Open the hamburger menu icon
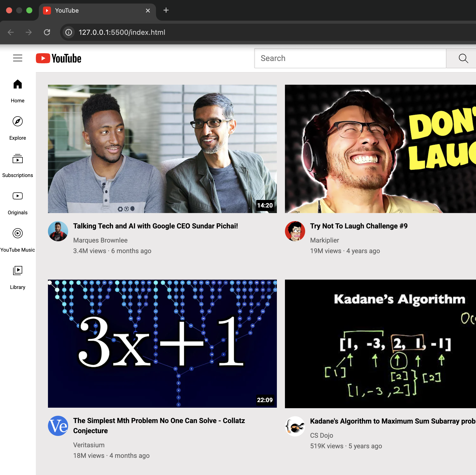The height and width of the screenshot is (475, 476). click(x=18, y=58)
